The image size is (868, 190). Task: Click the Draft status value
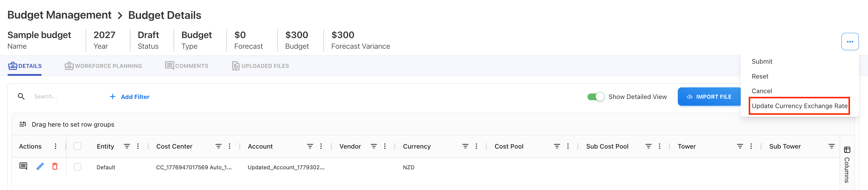148,35
